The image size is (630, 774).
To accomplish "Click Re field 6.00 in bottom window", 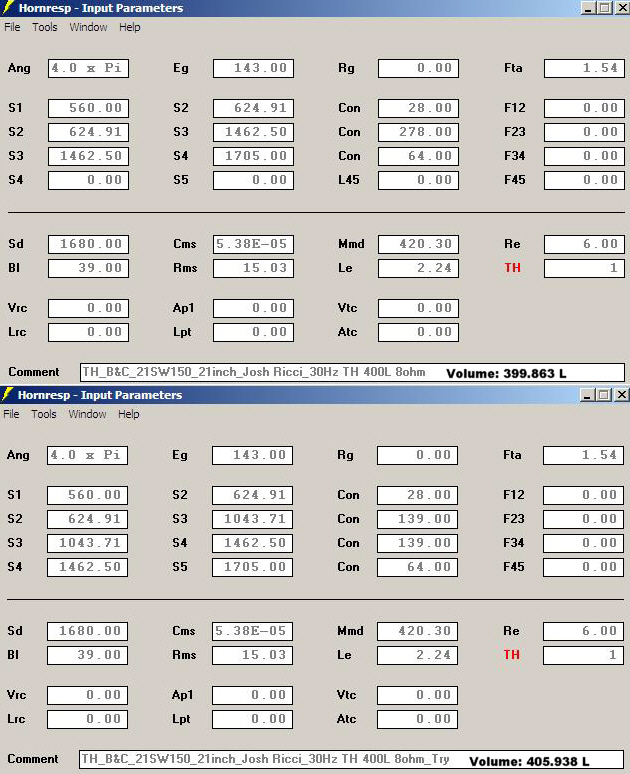I will click(583, 631).
